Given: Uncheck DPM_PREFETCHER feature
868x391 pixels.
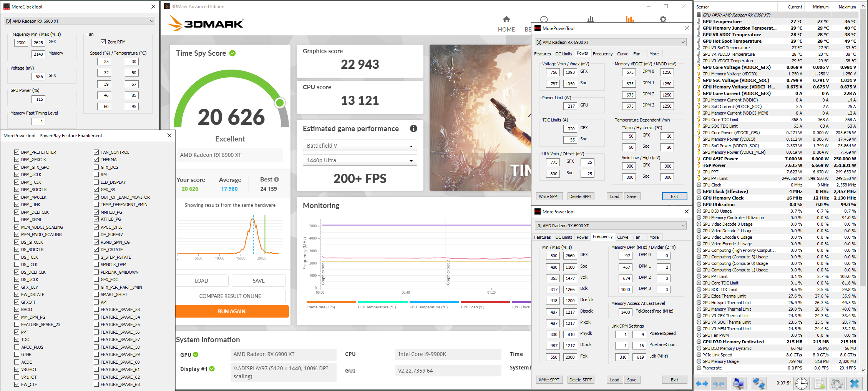Looking at the screenshot, I should coord(17,152).
